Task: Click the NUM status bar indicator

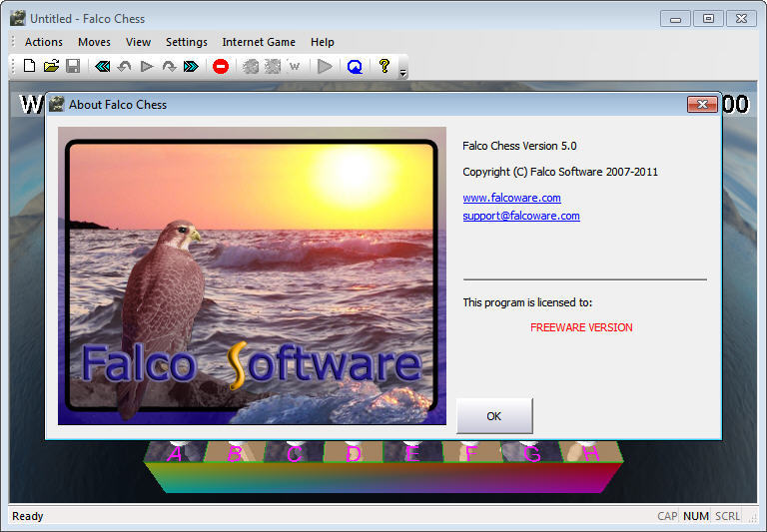Action: [695, 516]
